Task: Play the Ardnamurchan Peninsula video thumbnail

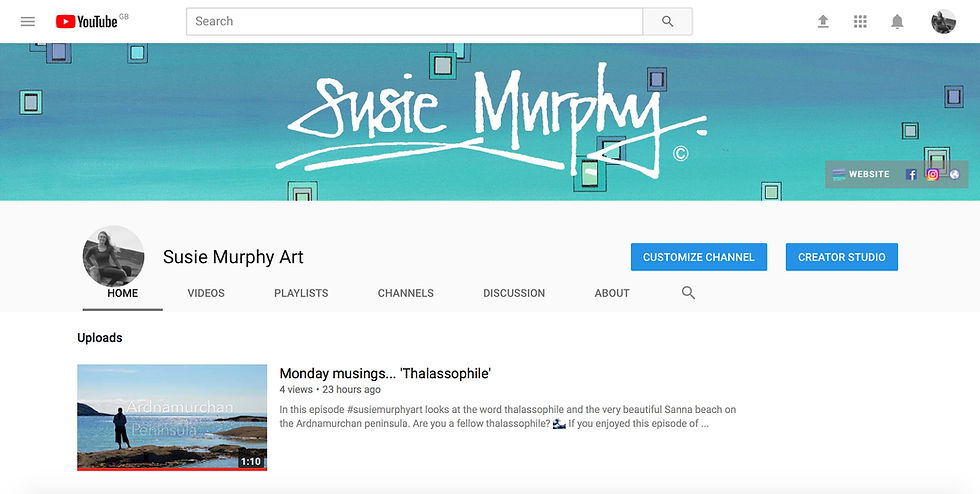Action: tap(172, 417)
